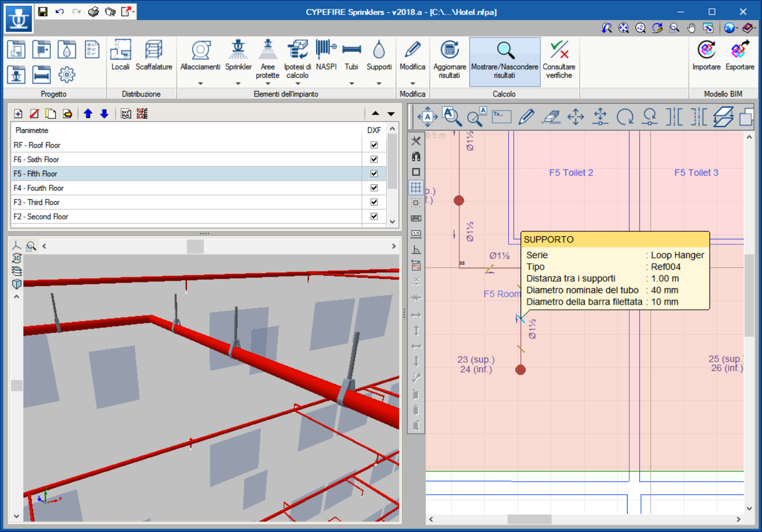
Task: Expand the Tubi dropdown arrow
Action: click(351, 83)
